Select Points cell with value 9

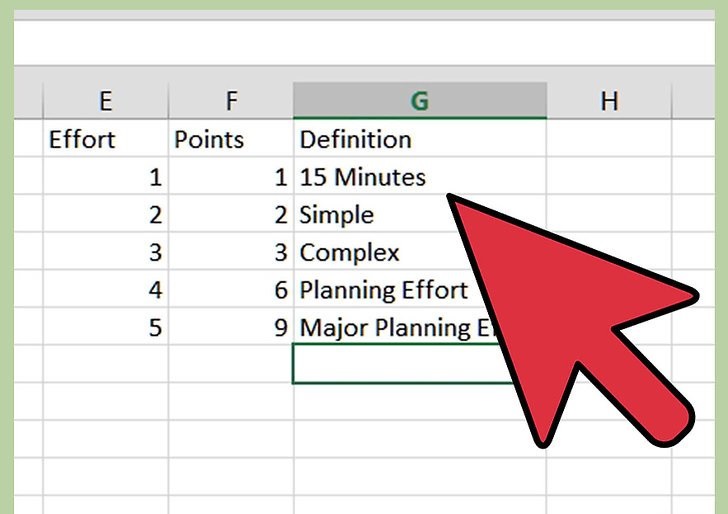coord(231,327)
